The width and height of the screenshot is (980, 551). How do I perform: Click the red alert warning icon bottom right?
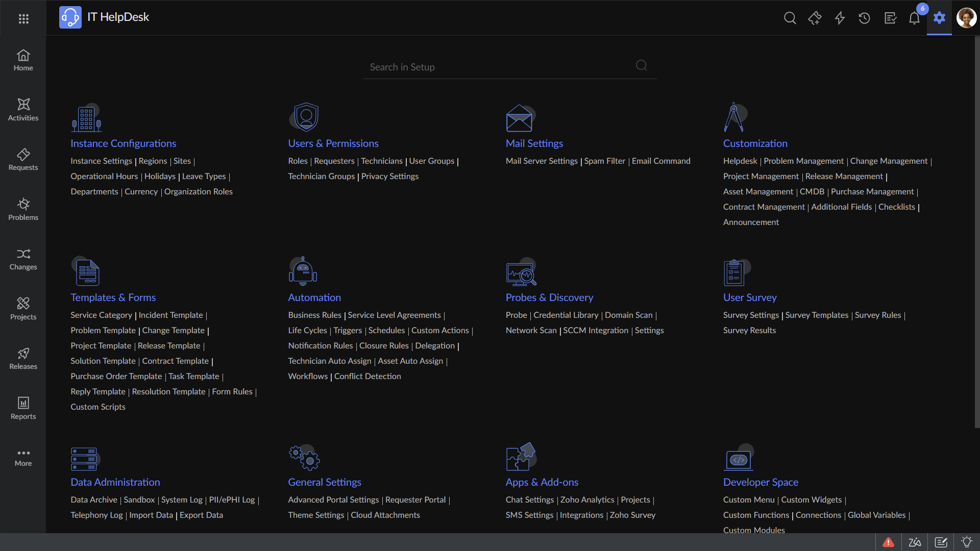point(889,542)
